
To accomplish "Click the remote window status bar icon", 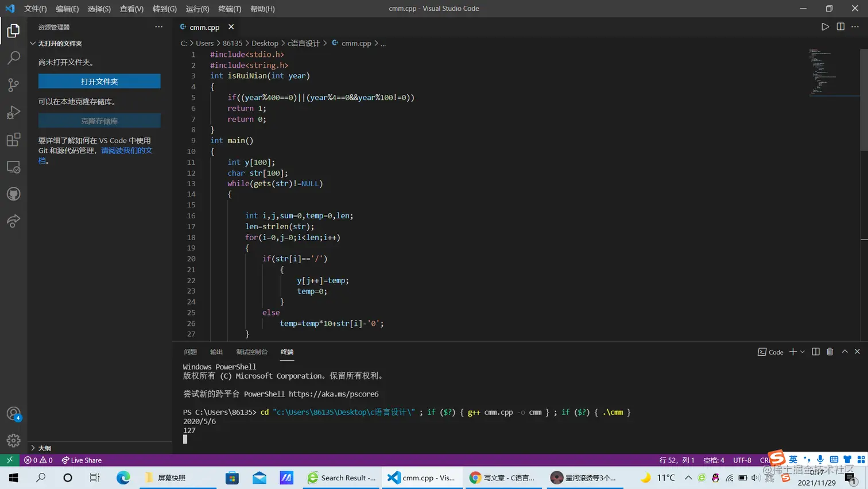I will 9,460.
